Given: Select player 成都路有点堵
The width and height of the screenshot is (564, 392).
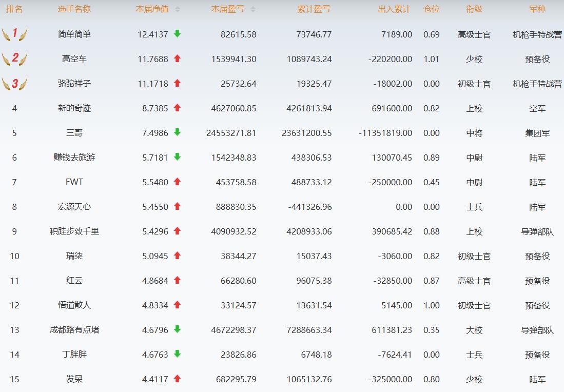Looking at the screenshot, I should (74, 330).
